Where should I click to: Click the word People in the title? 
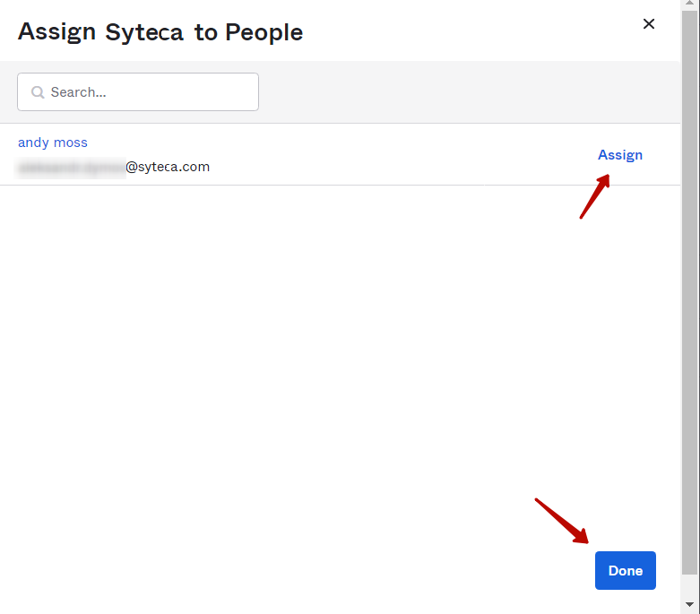pos(264,32)
